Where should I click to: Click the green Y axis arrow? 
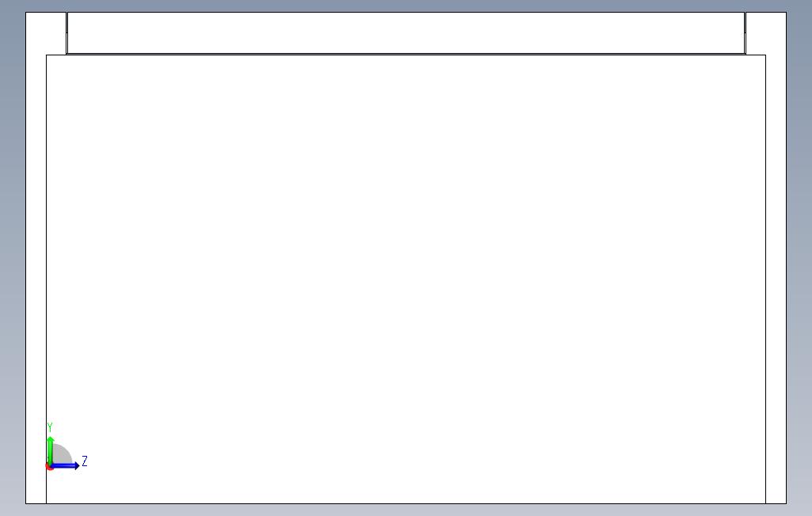click(x=50, y=450)
